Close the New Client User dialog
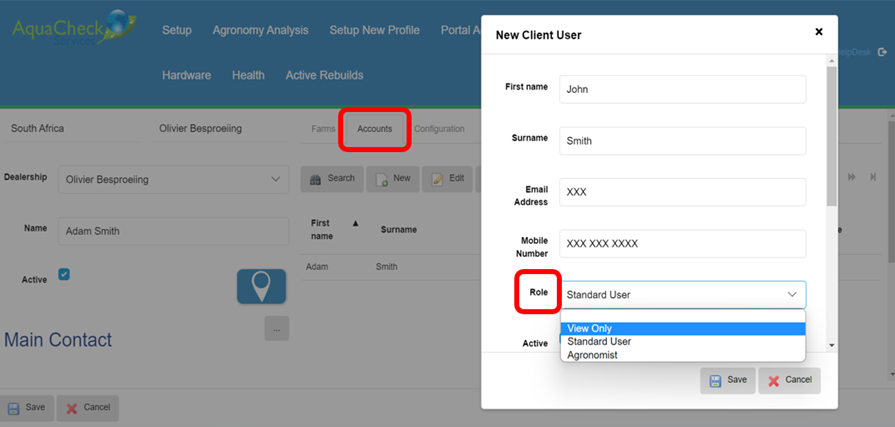 pos(819,32)
